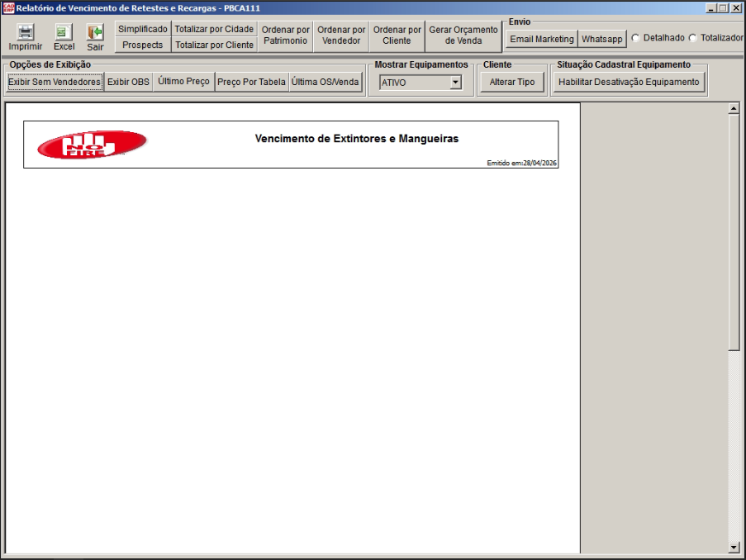Export report with the Excel icon
Screen dimensions: 746x560
click(x=64, y=32)
